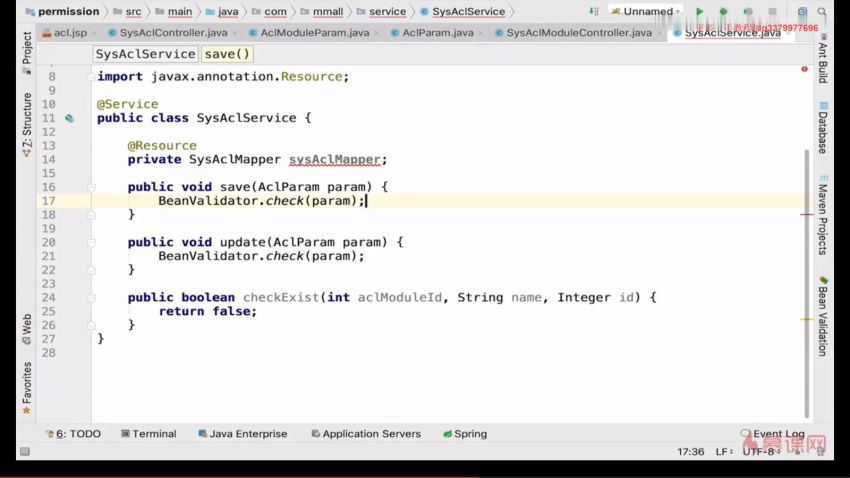The width and height of the screenshot is (850, 478).
Task: Click the red error indicator at editor top right
Action: (804, 69)
